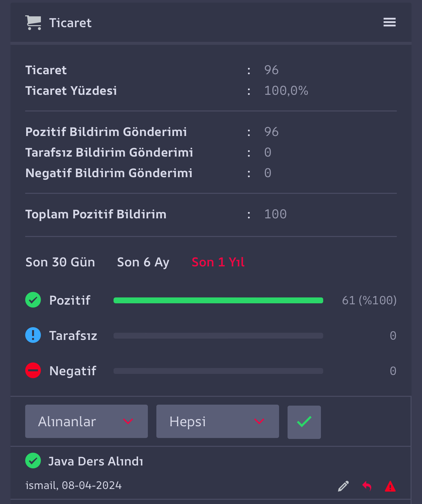Click the red reply arrow icon

tap(367, 486)
